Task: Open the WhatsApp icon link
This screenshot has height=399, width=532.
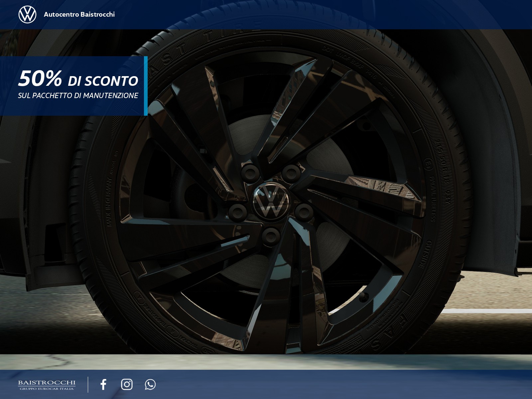Action: point(150,384)
